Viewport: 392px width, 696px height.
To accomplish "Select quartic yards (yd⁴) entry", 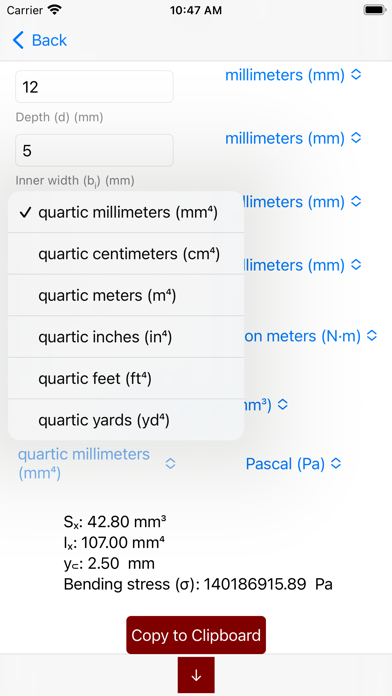I will (x=126, y=419).
